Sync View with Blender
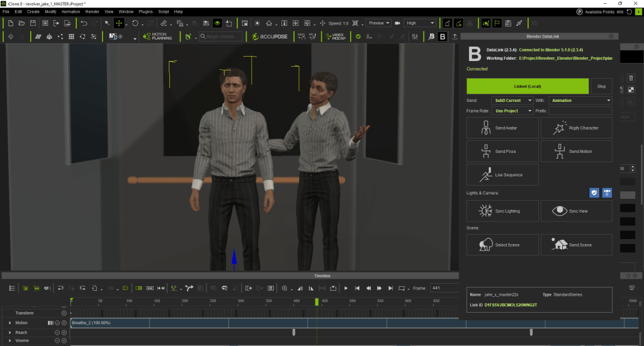 (576, 211)
